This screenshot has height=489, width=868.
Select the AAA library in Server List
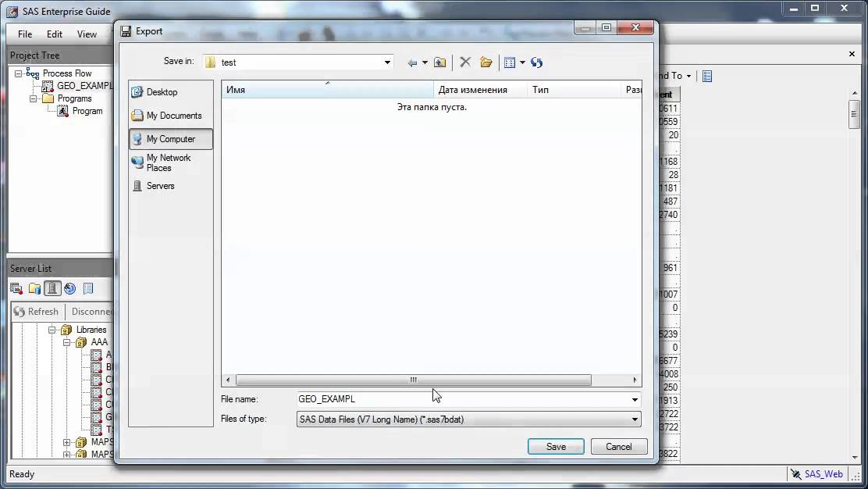point(99,342)
